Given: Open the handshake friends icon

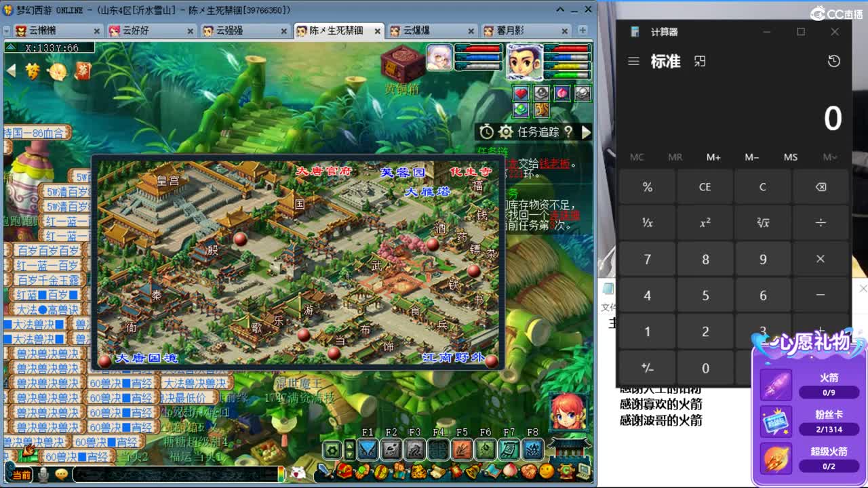Looking at the screenshot, I should coord(529,470).
